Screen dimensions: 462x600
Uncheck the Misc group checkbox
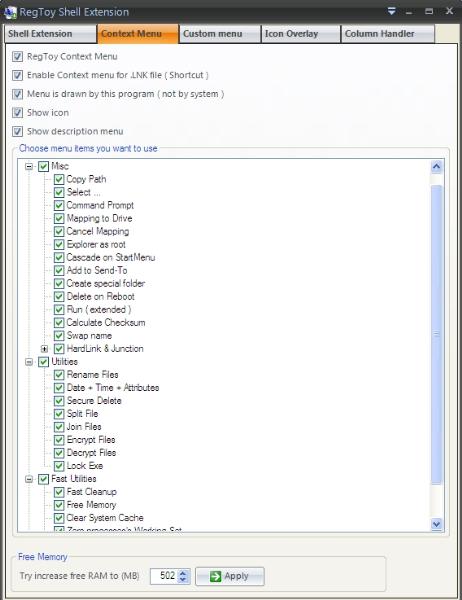click(x=43, y=166)
